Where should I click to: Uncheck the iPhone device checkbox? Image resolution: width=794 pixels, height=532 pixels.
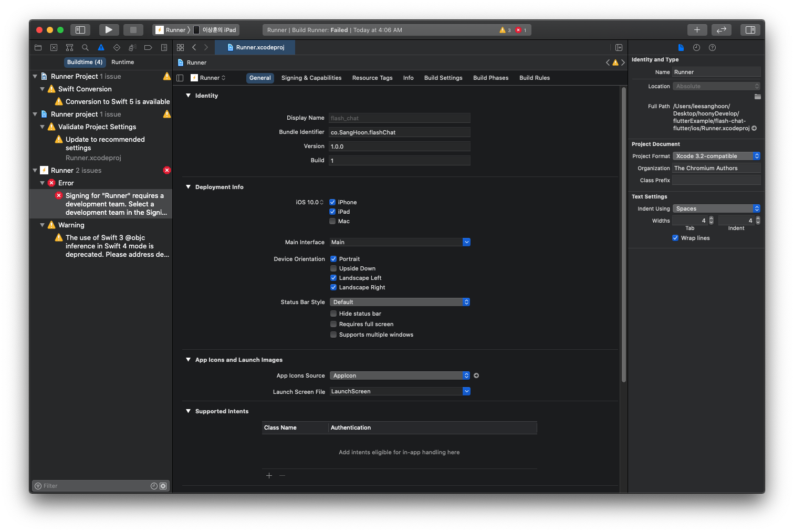332,202
